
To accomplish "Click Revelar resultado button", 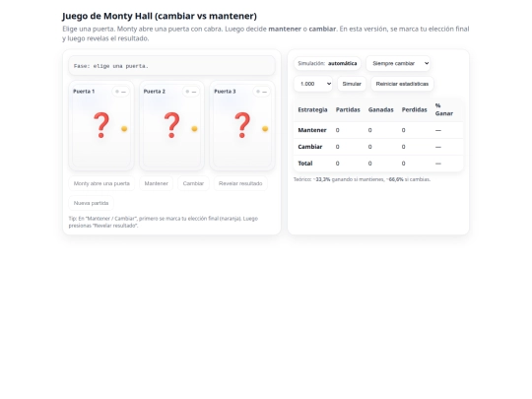I will 240,183.
